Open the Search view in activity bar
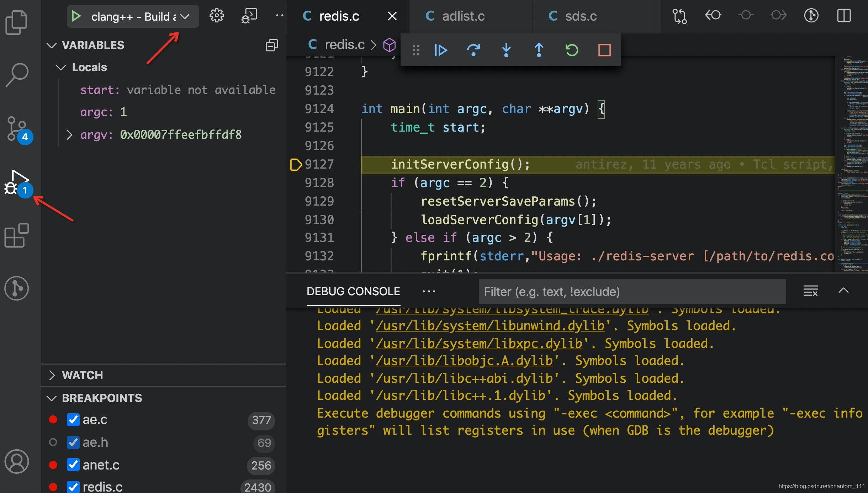Screen dimensions: 868x493 [x=16, y=75]
